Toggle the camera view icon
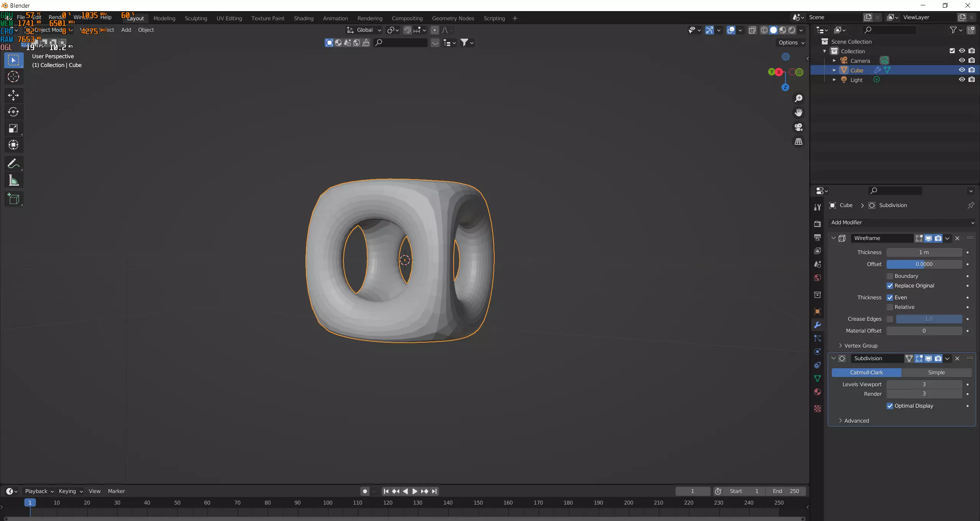980x521 pixels. 799,127
